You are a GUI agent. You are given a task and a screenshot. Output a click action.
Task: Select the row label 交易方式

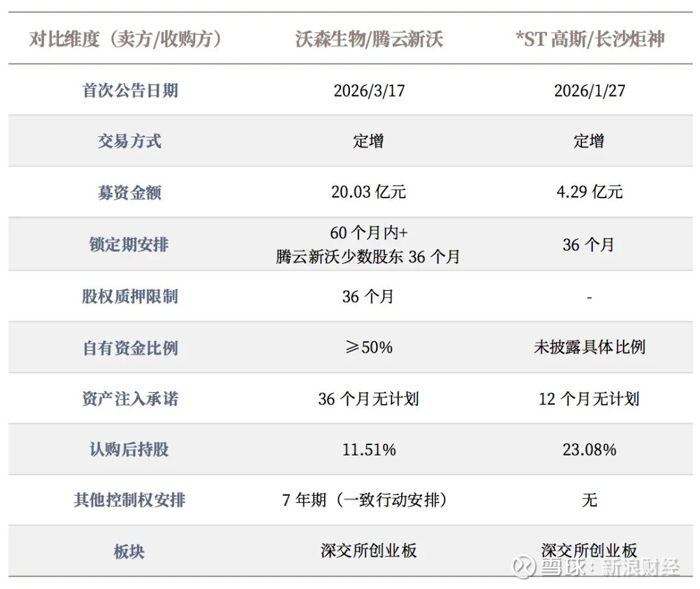pyautogui.click(x=130, y=141)
